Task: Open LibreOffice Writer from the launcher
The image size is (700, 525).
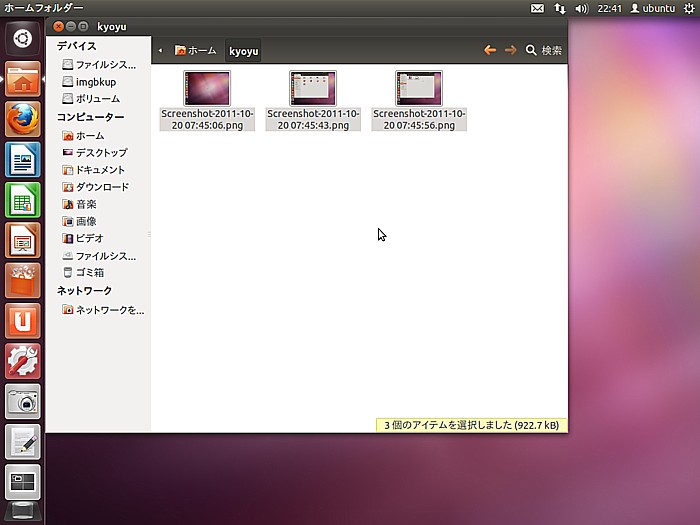Action: tap(22, 159)
